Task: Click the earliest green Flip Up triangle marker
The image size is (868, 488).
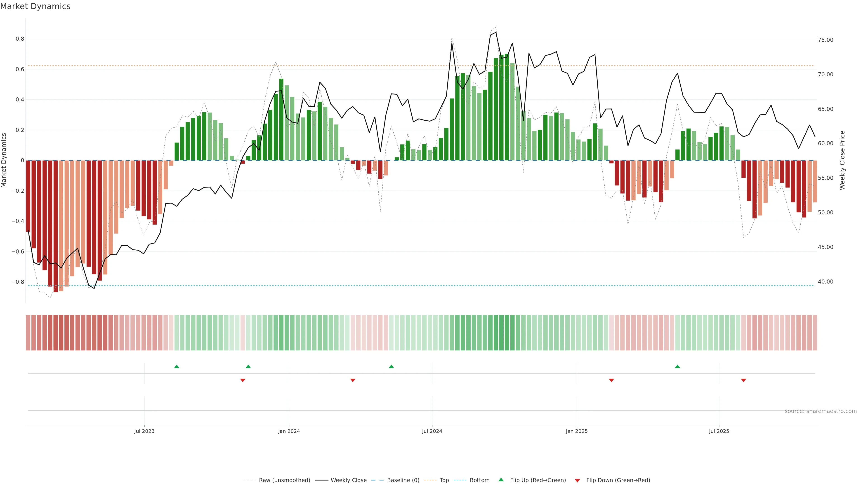Action: 177,366
